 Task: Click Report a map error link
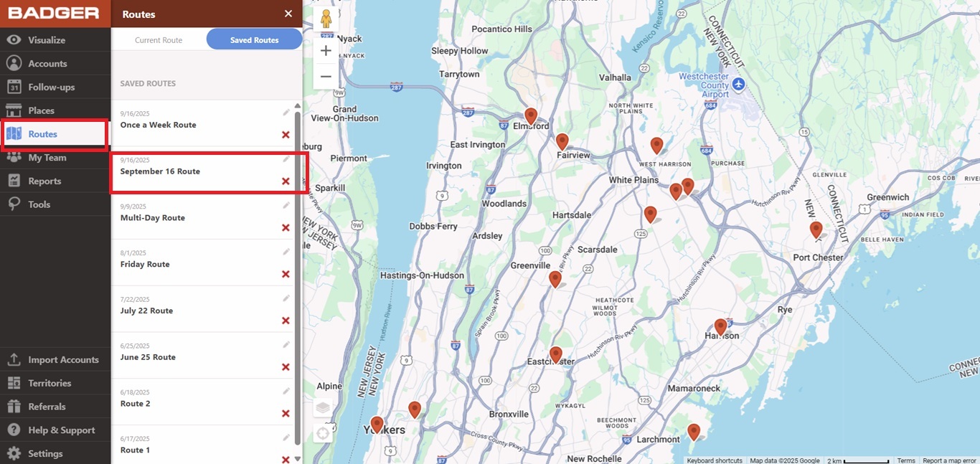[x=949, y=460]
